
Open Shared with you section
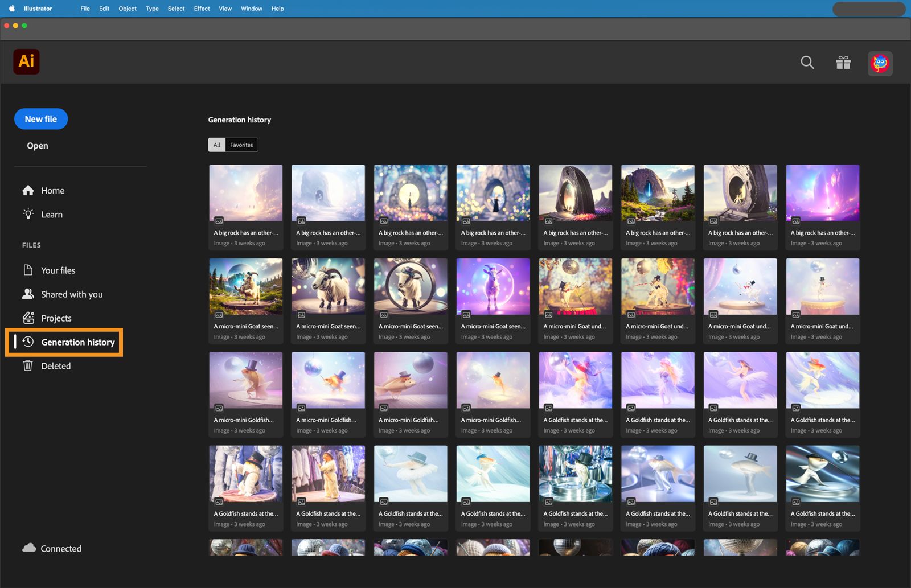click(x=71, y=294)
